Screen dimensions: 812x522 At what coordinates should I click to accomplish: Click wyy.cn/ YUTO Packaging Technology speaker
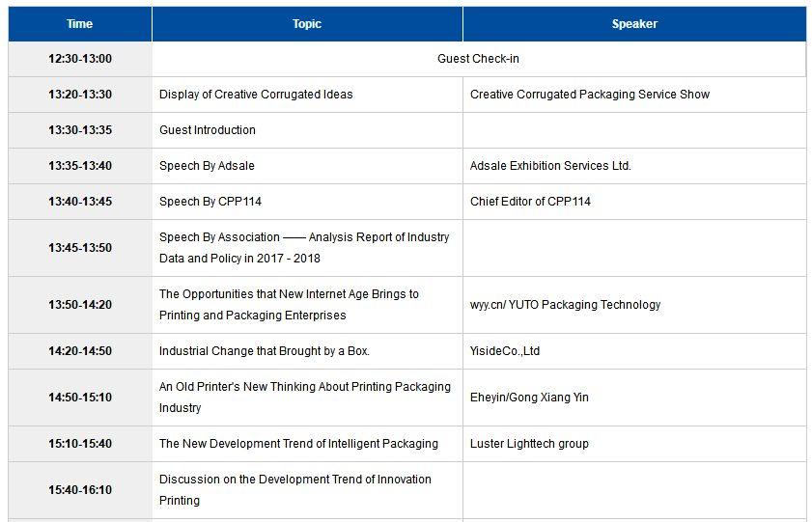(565, 305)
